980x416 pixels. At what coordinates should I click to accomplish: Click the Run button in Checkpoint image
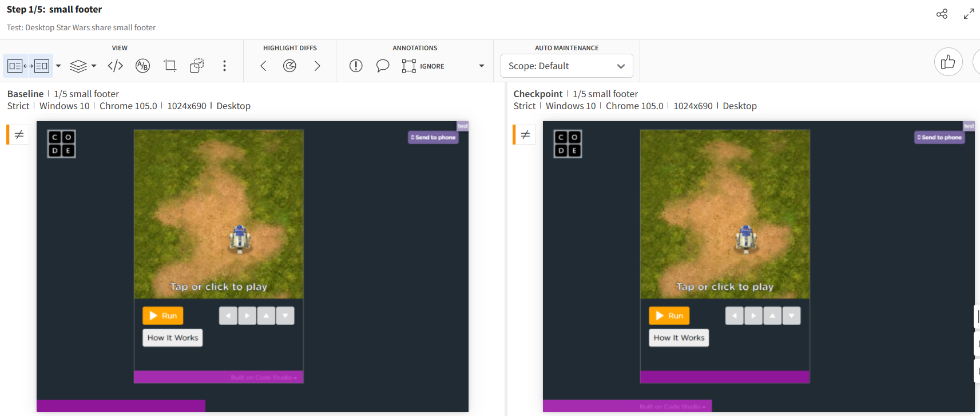[x=669, y=315]
